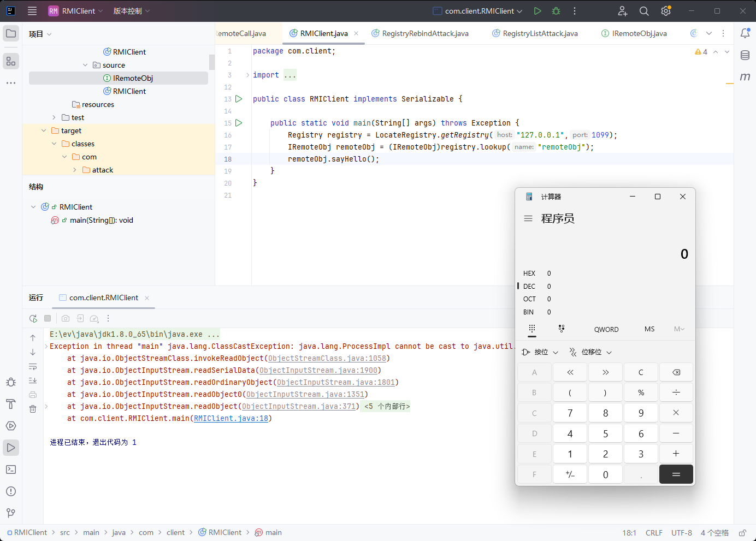
Task: Open the 项目 view selector dropdown
Action: click(40, 34)
